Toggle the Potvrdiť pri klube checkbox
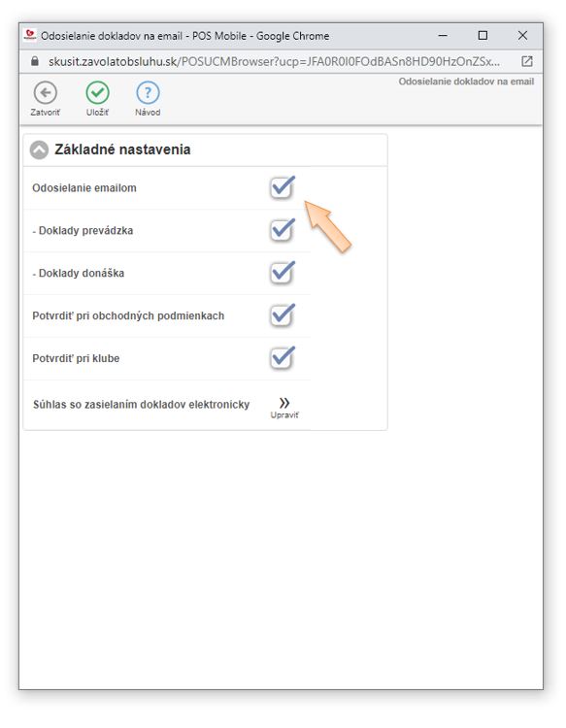566x728 pixels. click(282, 358)
